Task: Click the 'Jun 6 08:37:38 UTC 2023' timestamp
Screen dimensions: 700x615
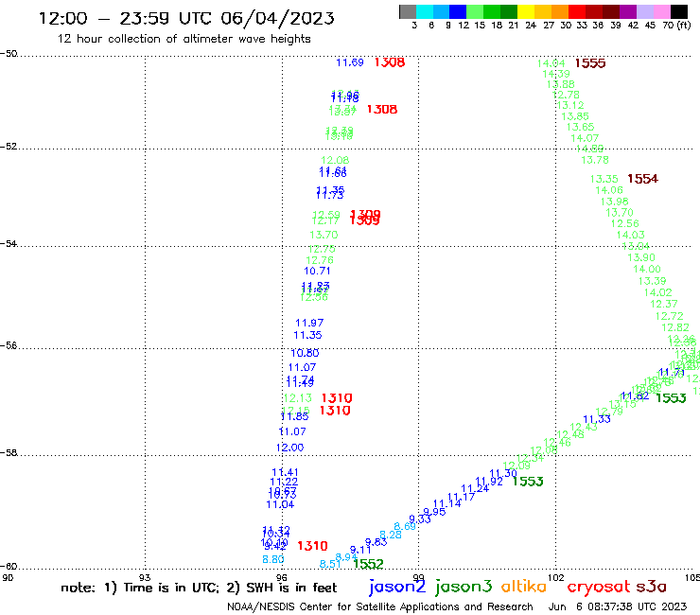Action: pos(618,607)
